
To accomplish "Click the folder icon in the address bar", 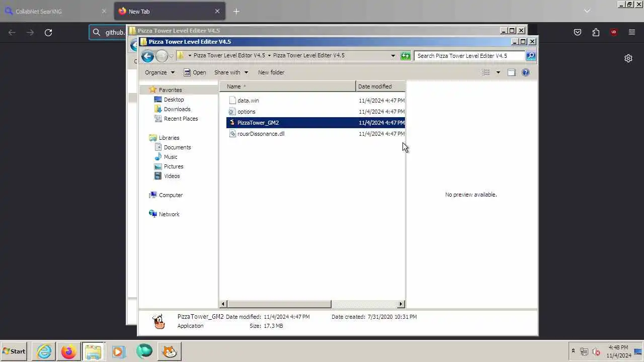I will [181, 55].
